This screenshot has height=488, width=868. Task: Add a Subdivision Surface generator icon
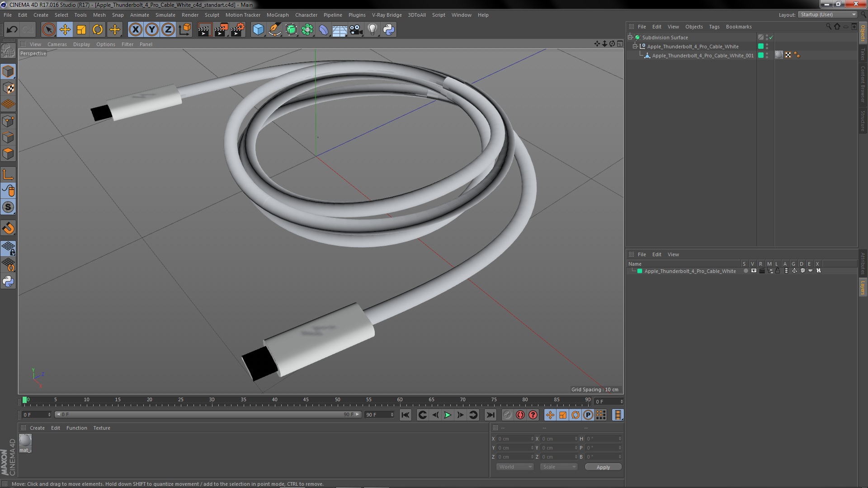pyautogui.click(x=291, y=30)
